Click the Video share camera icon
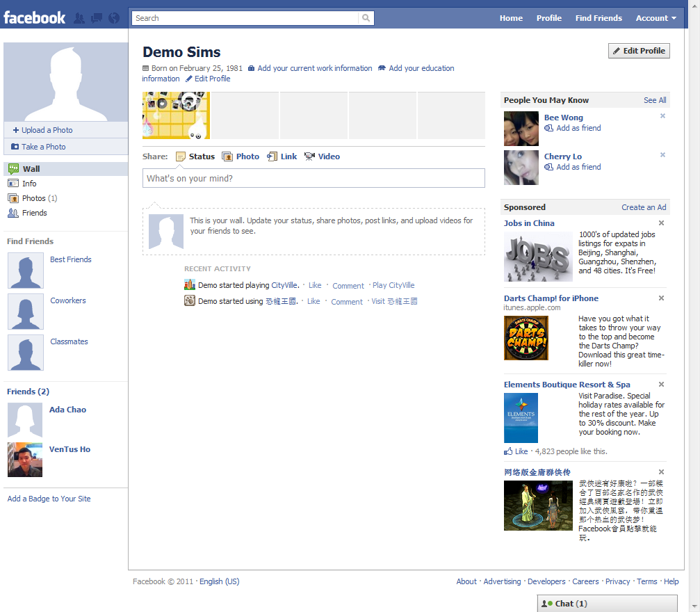Image resolution: width=700 pixels, height=612 pixels. pos(309,156)
